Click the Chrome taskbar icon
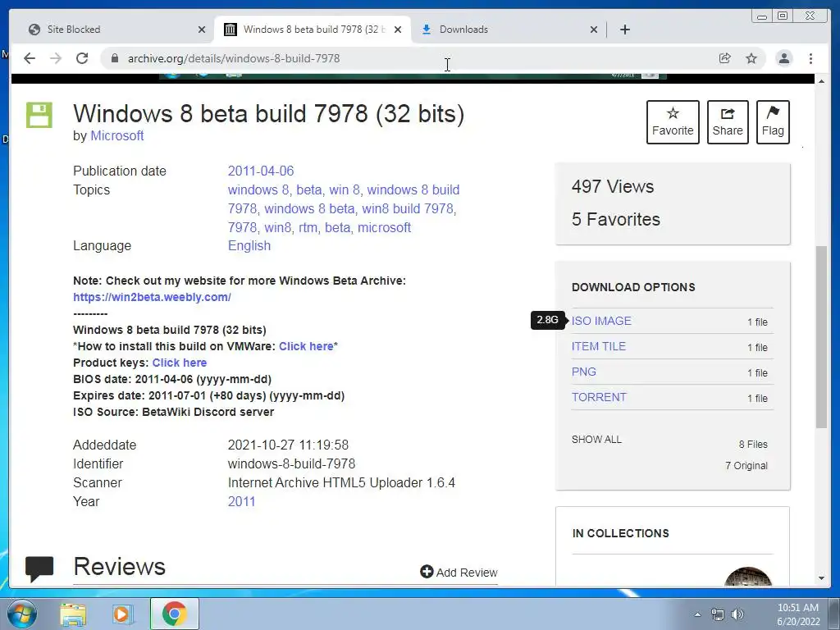This screenshot has width=840, height=630. click(x=174, y=614)
